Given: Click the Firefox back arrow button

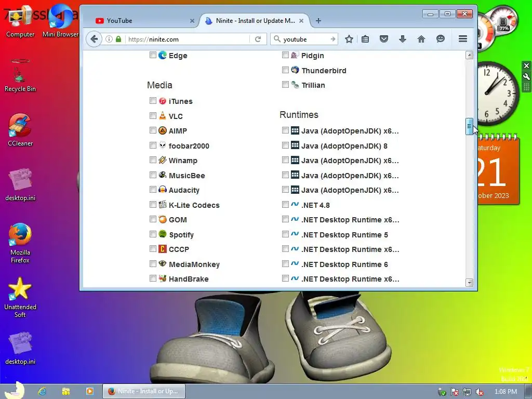Looking at the screenshot, I should click(94, 39).
